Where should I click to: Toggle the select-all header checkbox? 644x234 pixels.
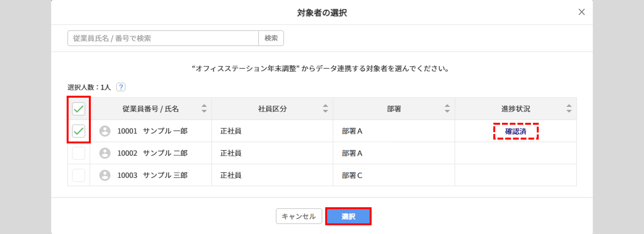point(79,109)
